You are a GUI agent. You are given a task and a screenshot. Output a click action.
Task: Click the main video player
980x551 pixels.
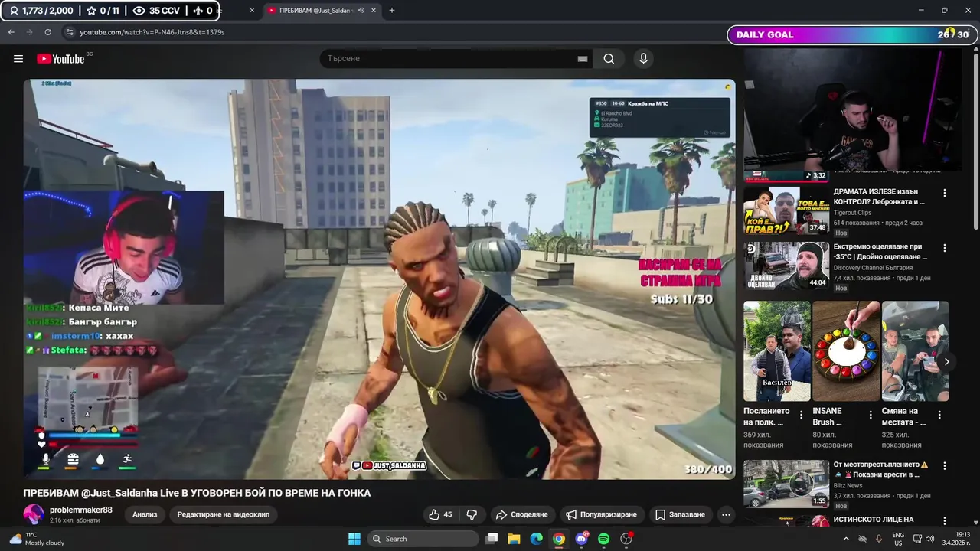(379, 279)
